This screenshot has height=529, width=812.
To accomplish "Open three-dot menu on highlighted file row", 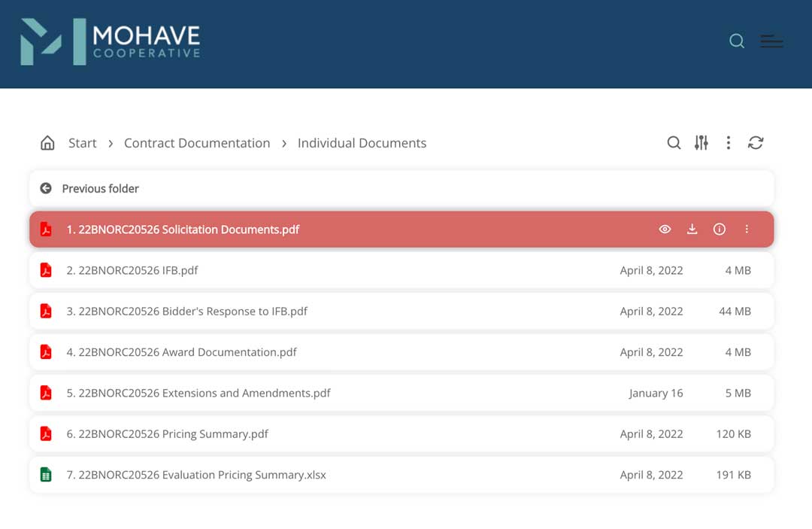I will click(x=747, y=229).
